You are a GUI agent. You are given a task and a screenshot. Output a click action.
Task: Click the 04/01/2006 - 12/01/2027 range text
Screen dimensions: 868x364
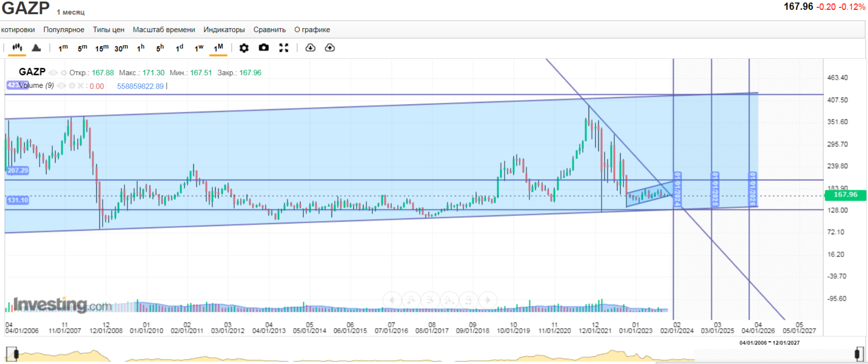coord(770,343)
